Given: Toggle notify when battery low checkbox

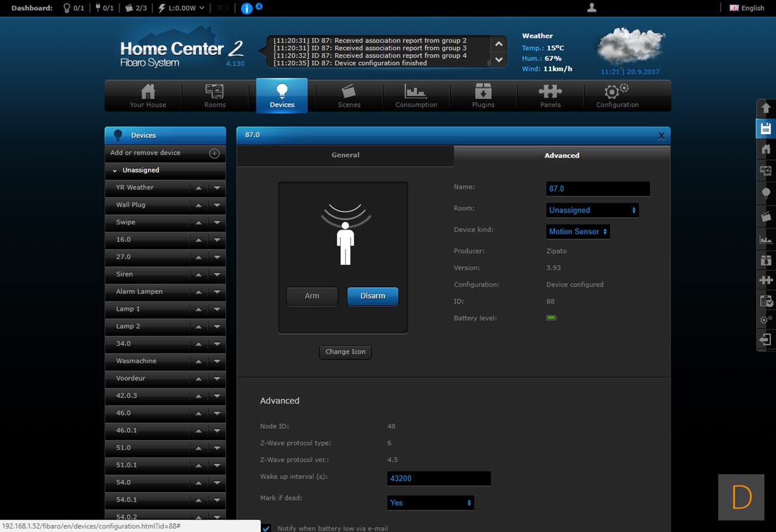Looking at the screenshot, I should tap(266, 528).
